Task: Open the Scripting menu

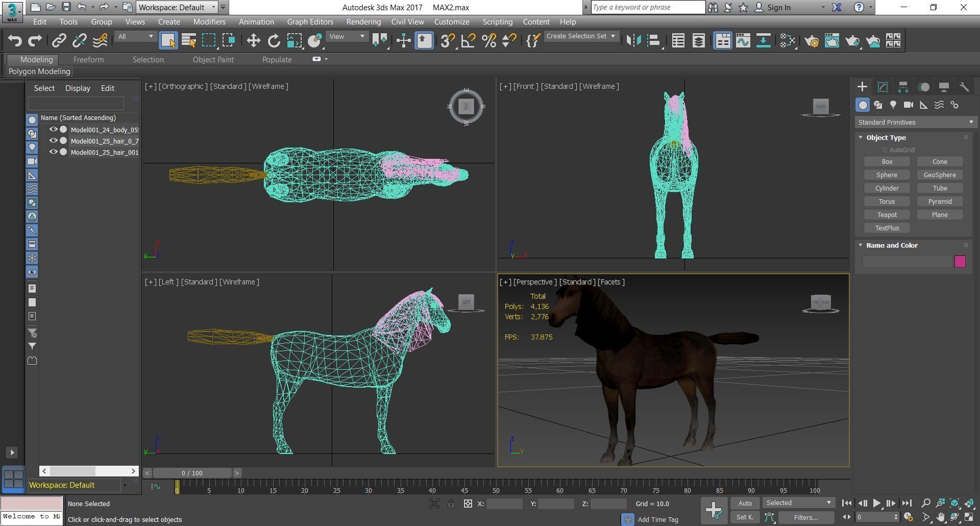Action: click(x=497, y=22)
